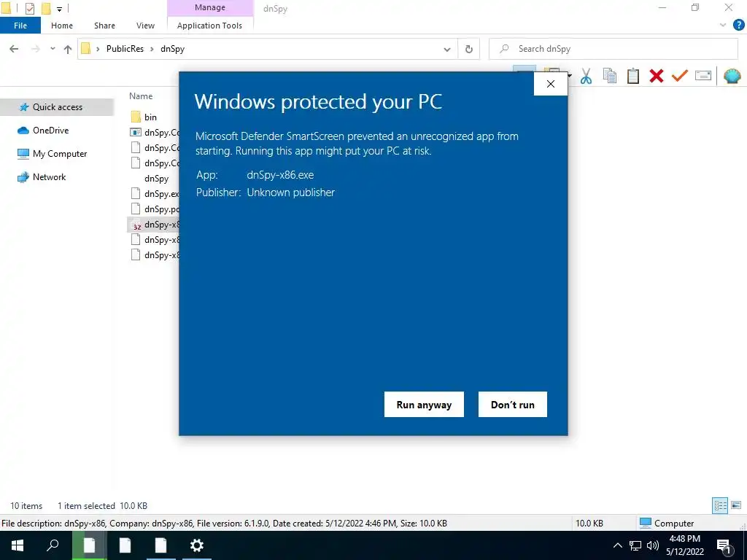Image resolution: width=747 pixels, height=560 pixels.
Task: Open the Windows Start menu
Action: pyautogui.click(x=18, y=545)
